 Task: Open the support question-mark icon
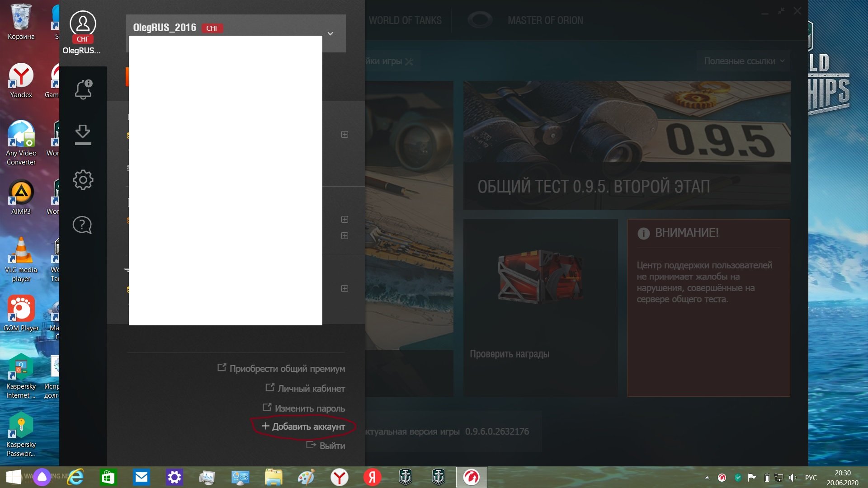pos(83,225)
